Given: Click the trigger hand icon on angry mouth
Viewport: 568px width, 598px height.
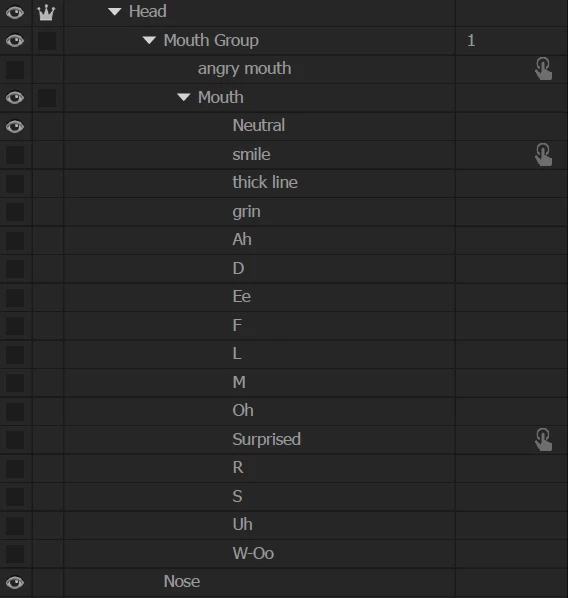Looking at the screenshot, I should [543, 69].
